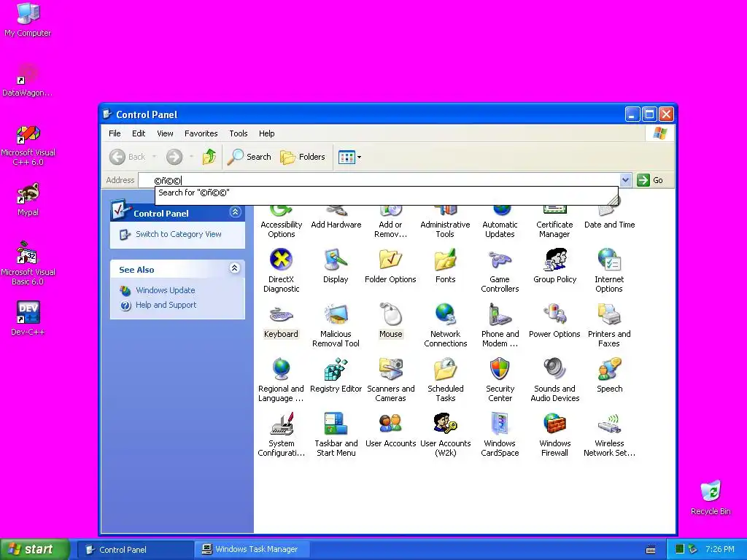Collapse the See Also sidebar section

click(234, 268)
